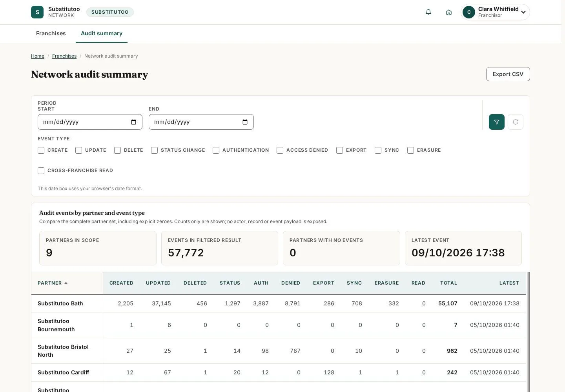Follow the Home breadcrumb link

coord(38,56)
